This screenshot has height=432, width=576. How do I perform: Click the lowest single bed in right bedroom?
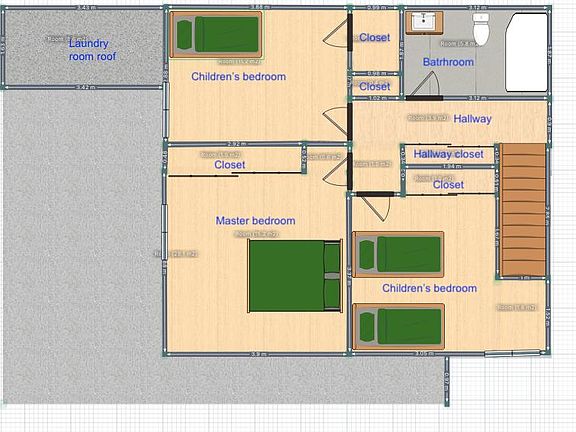tap(399, 327)
